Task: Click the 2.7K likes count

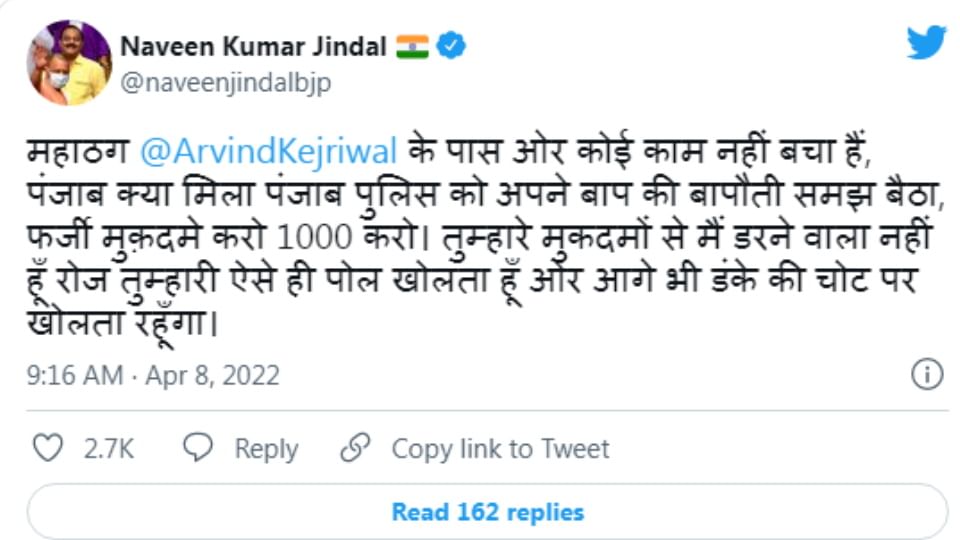Action: coord(109,449)
